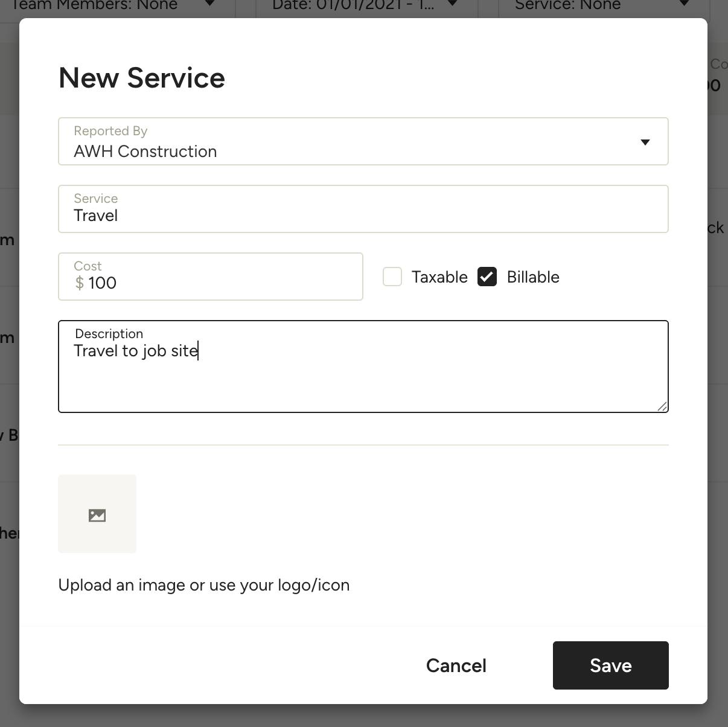Expand the Service filter dropdown
This screenshot has height=727, width=728.
684,4
